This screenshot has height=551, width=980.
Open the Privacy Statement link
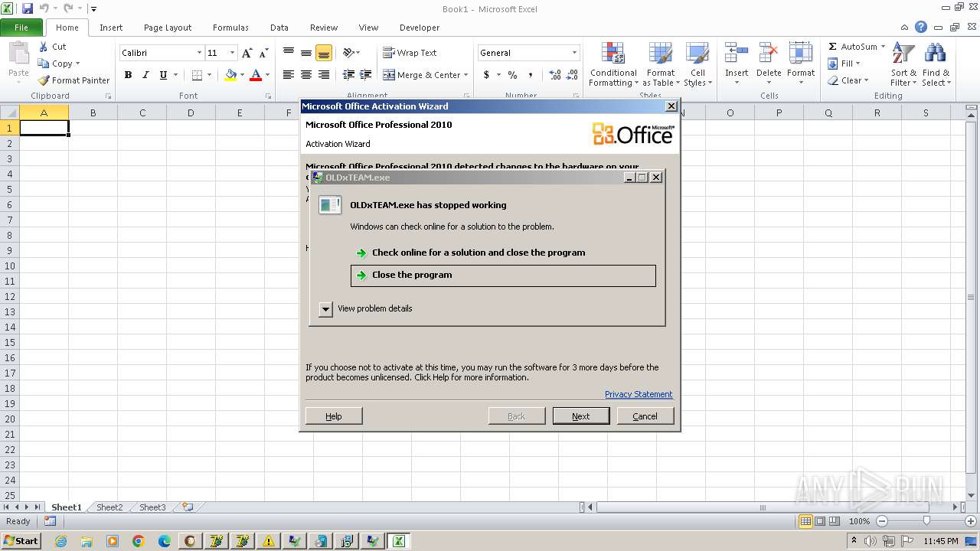[639, 394]
